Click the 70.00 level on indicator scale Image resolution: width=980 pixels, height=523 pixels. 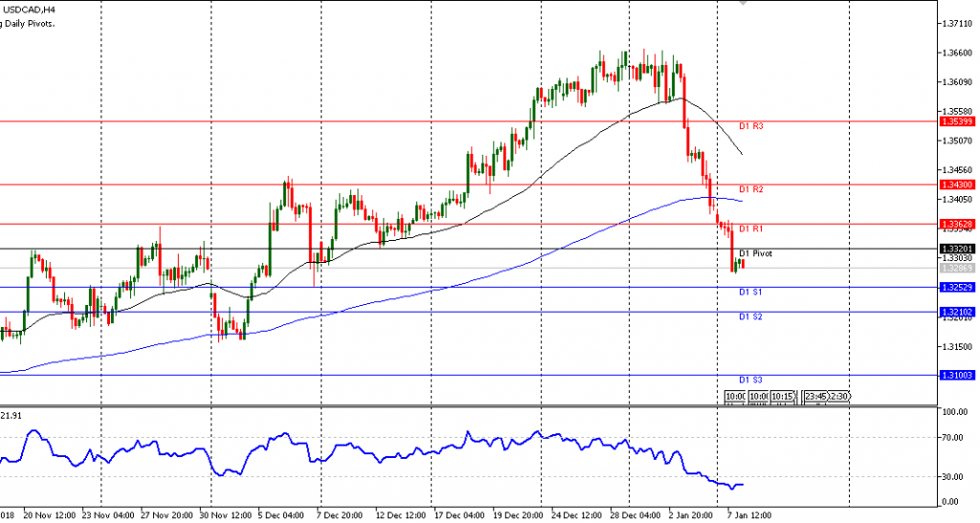tap(953, 438)
